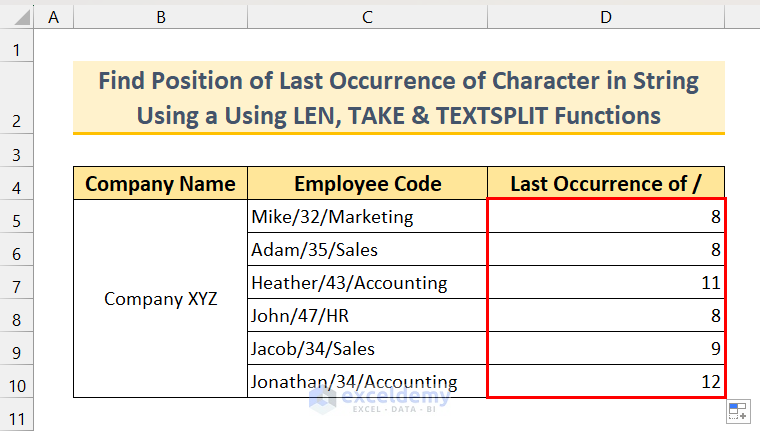Select row 5 header
The width and height of the screenshot is (760, 431).
point(17,217)
